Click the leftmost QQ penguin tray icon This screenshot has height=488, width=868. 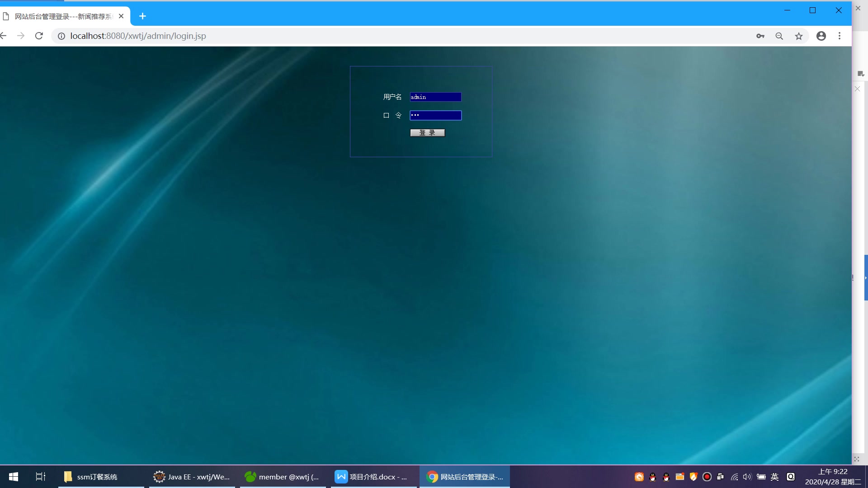[652, 477]
